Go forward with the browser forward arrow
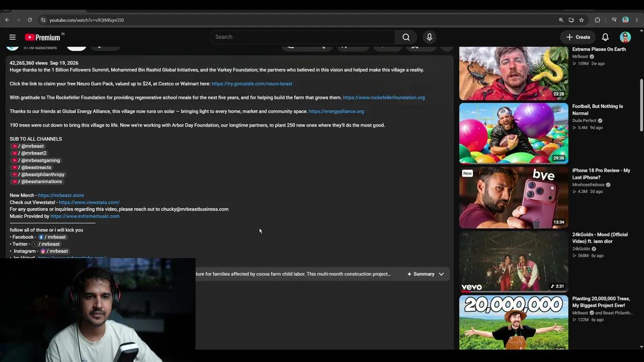Screen dimensions: 644x362 (x=19, y=20)
